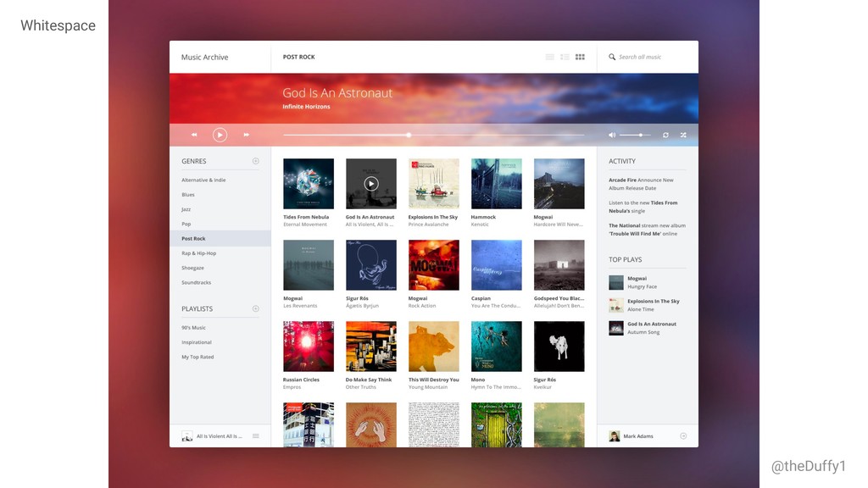The image size is (868, 488).
Task: Open My Top Rated playlist
Action: click(198, 357)
